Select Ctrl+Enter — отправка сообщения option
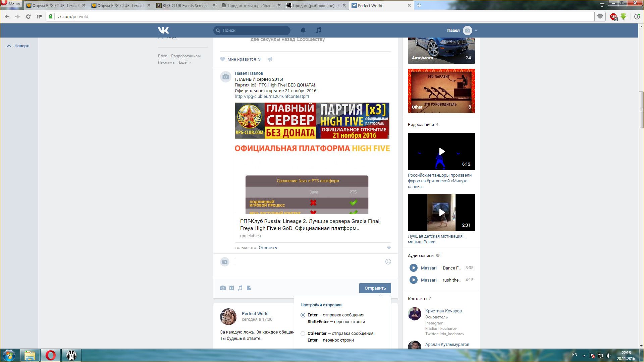The height and width of the screenshot is (362, 644). coord(303,334)
